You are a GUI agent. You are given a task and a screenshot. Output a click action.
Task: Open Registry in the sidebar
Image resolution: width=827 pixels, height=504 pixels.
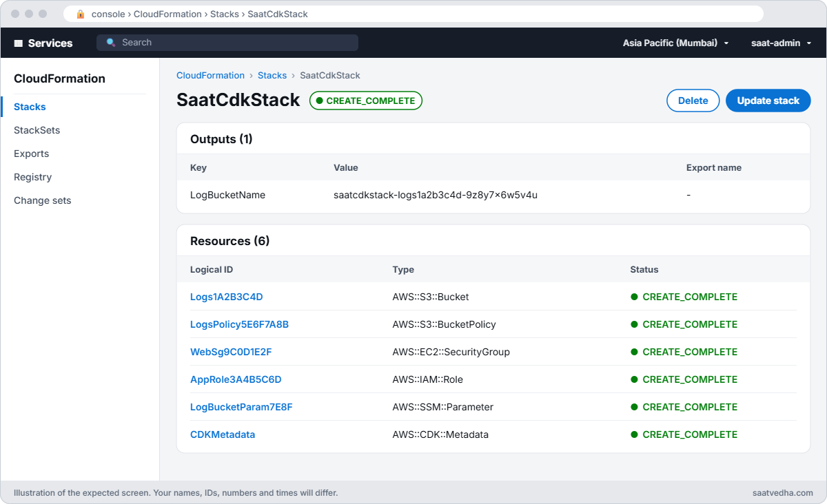point(32,177)
